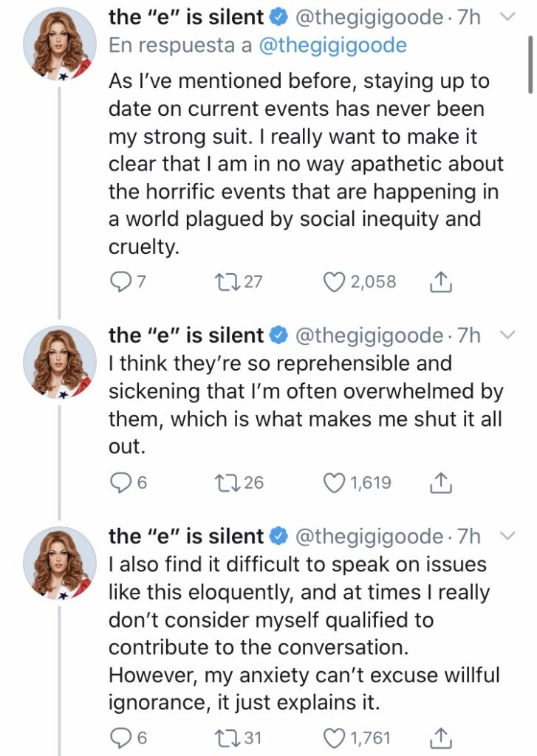Retweet the tweet with 27 retweets

tap(222, 281)
